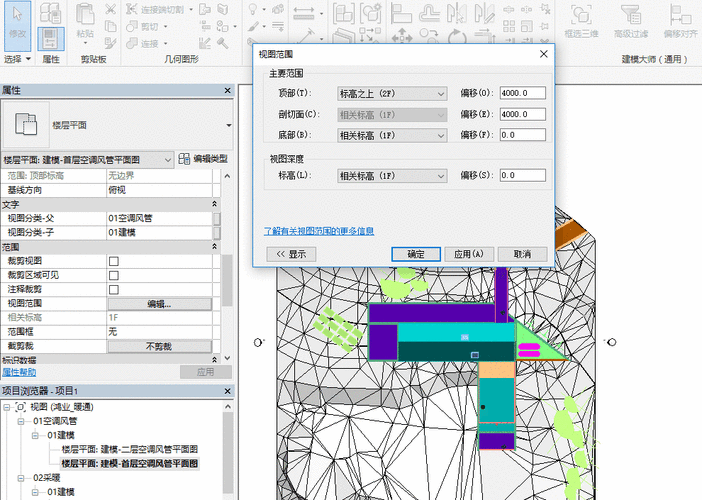
Task: Click the 顶部 偏移(O) input field
Action: (522, 93)
